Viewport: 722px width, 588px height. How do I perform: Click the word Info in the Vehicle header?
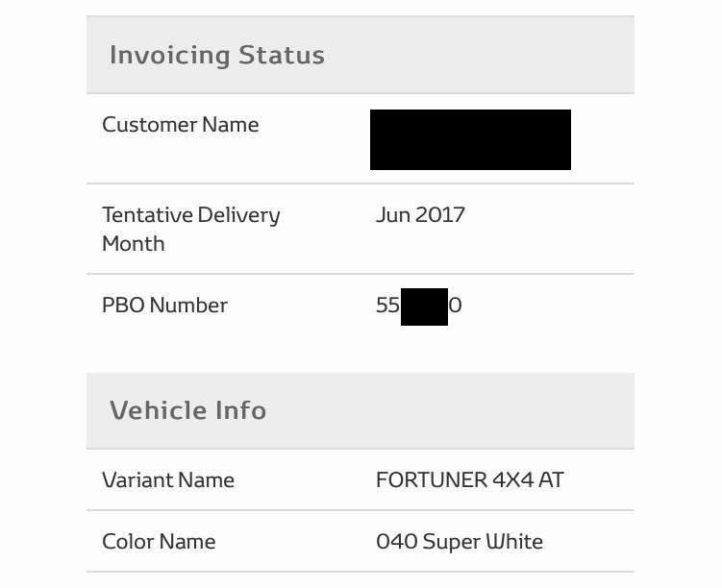[240, 410]
